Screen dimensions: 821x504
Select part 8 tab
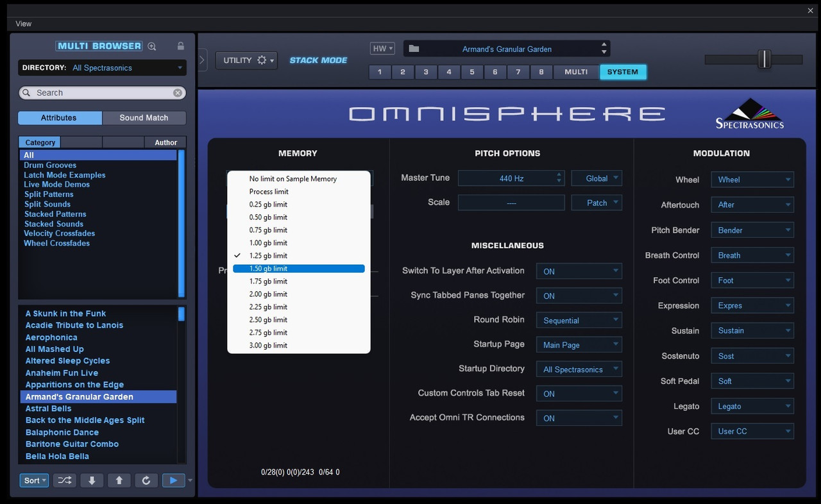point(541,72)
